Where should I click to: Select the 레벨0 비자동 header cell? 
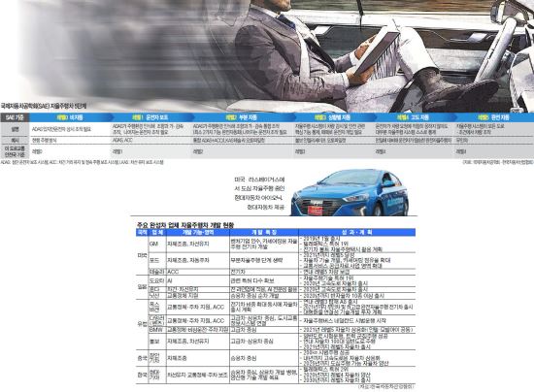click(70, 117)
